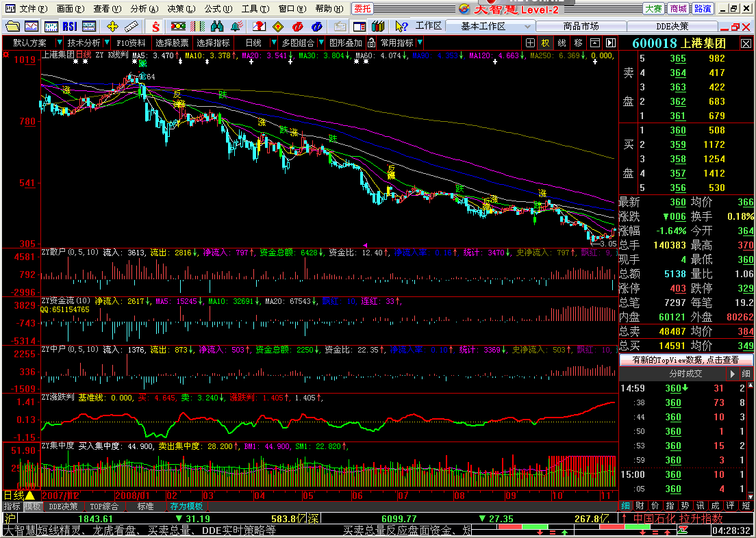
Task: Click the 路演 roadshow button
Action: (702, 9)
